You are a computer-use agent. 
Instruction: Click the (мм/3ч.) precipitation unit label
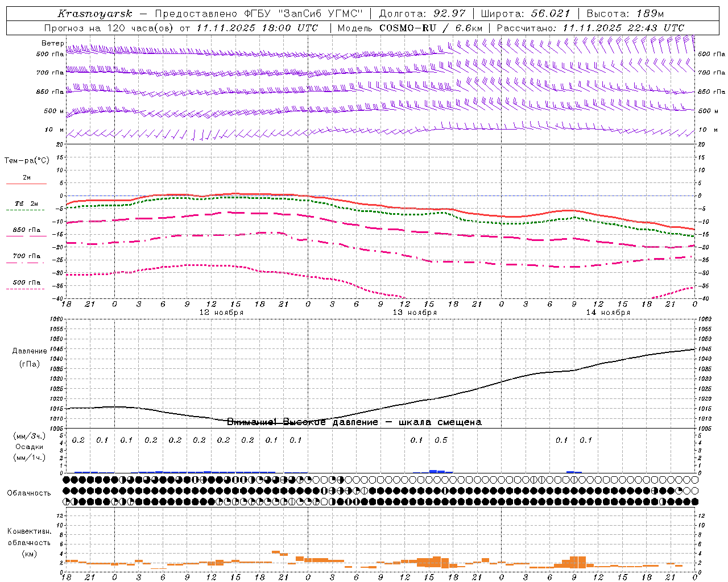(x=30, y=436)
